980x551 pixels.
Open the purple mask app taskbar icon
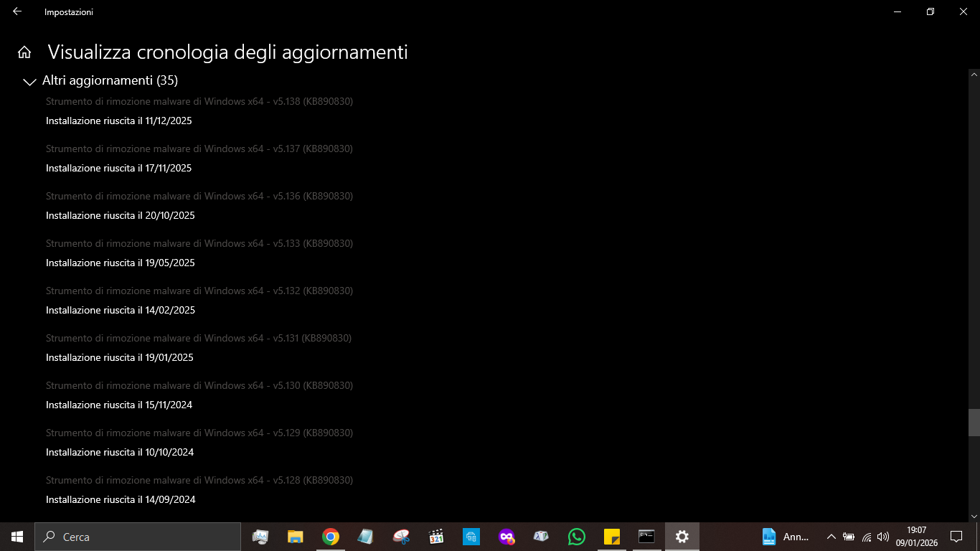(x=507, y=537)
